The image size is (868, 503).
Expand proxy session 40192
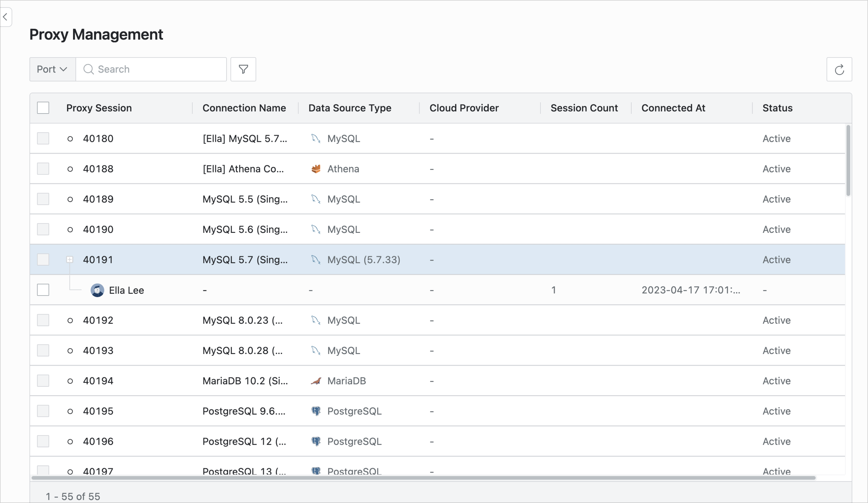pyautogui.click(x=70, y=320)
